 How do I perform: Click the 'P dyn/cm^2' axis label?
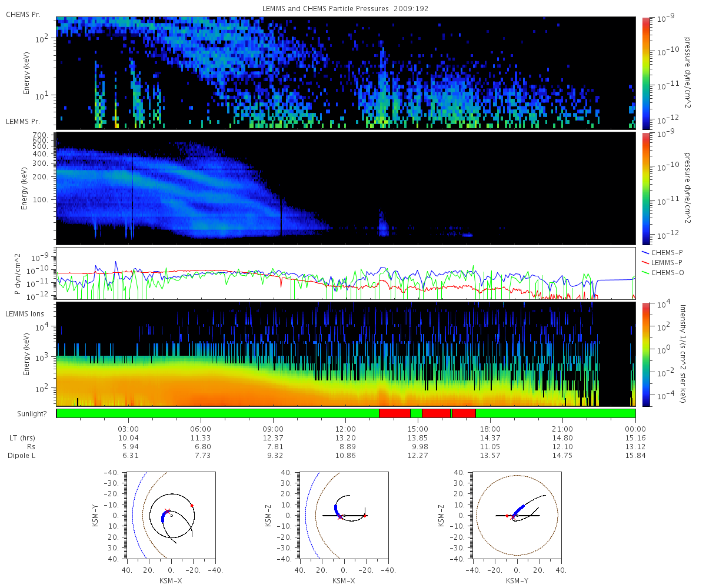tap(18, 273)
